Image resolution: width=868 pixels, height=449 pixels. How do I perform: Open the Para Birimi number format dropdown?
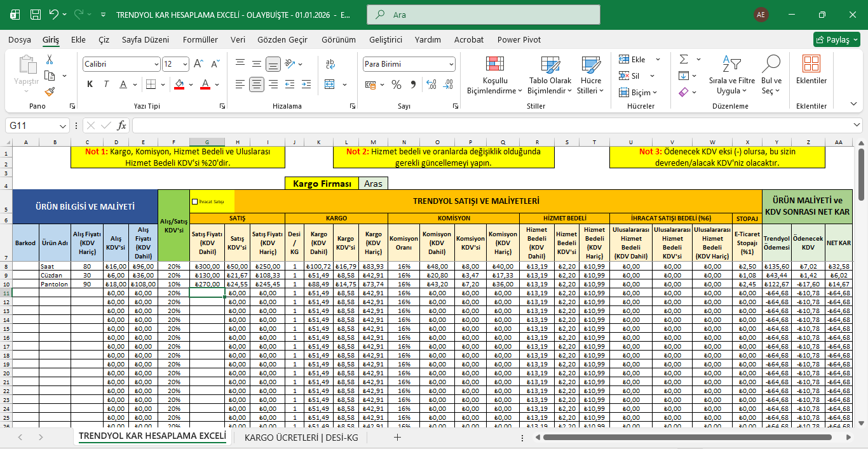click(451, 64)
